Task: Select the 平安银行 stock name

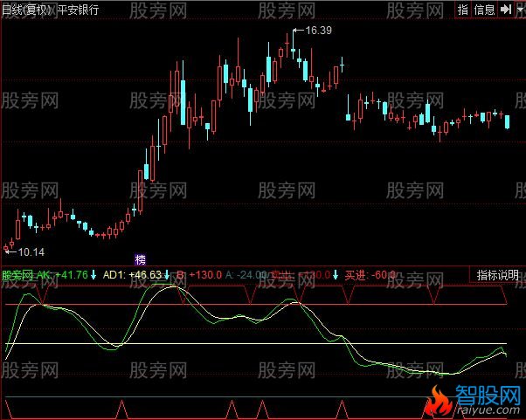Action: point(78,10)
